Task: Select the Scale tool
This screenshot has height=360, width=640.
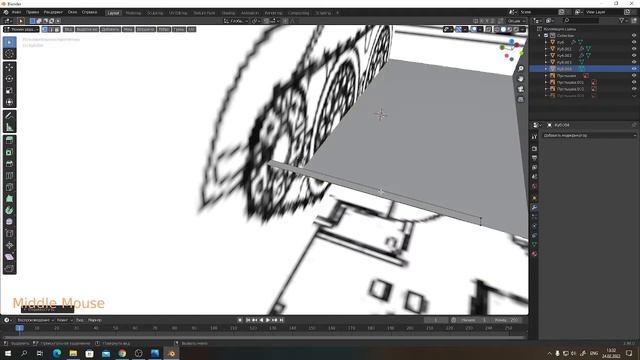Action: pyautogui.click(x=9, y=91)
